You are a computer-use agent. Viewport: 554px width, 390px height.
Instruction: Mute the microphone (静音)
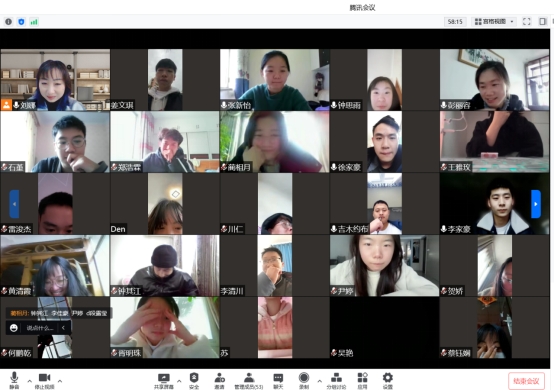point(14,380)
